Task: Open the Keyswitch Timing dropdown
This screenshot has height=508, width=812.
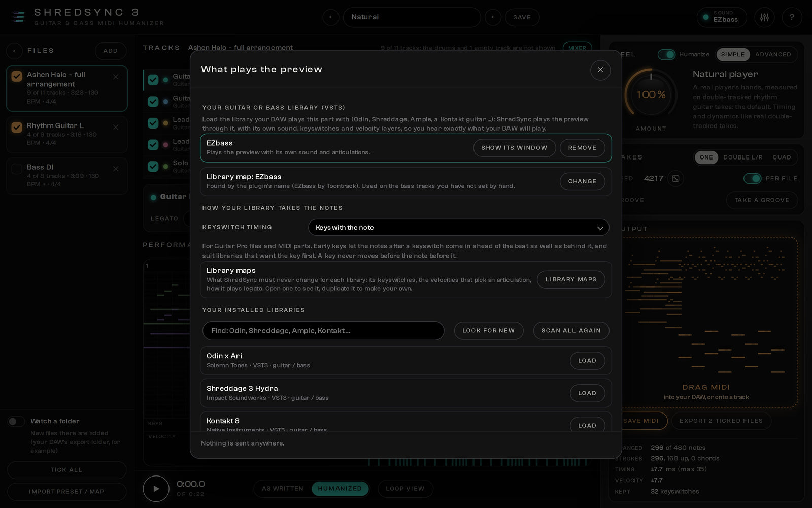Action: coord(459,228)
